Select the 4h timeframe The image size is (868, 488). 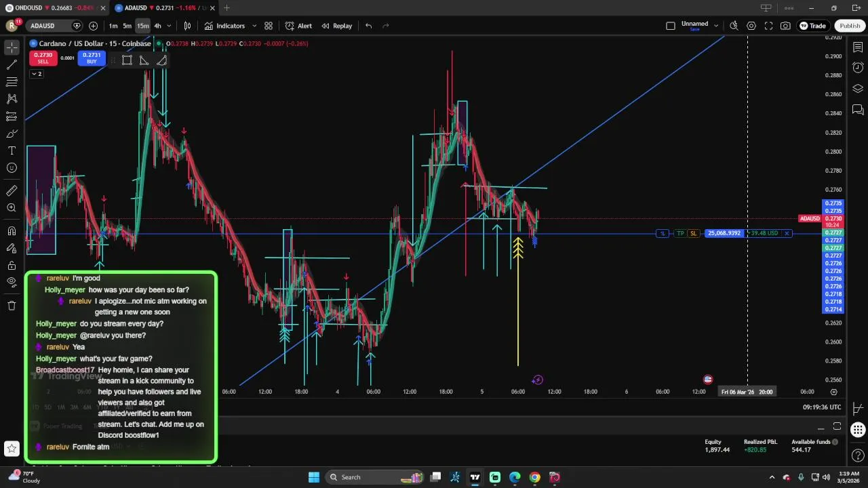(x=157, y=26)
